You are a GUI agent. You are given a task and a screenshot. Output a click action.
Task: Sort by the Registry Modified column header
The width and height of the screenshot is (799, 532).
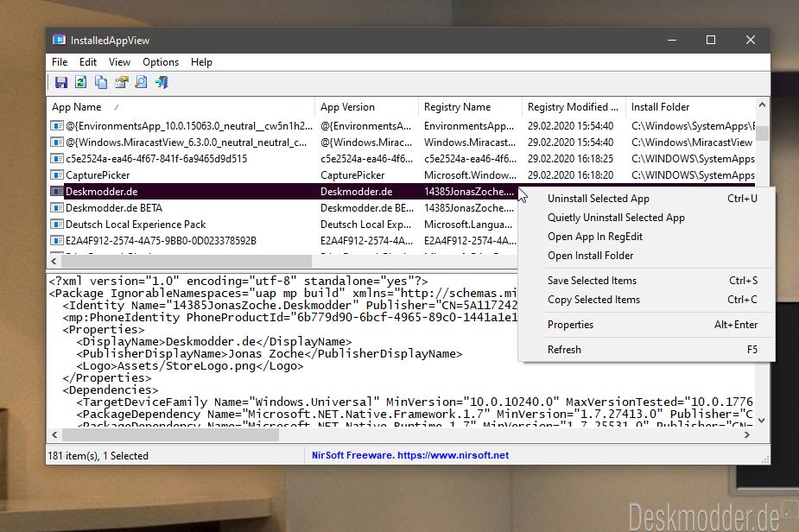click(574, 107)
